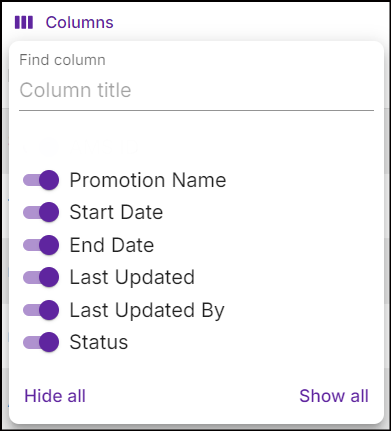
Task: Toggle the faded AMS ID column switch
Action: click(41, 146)
